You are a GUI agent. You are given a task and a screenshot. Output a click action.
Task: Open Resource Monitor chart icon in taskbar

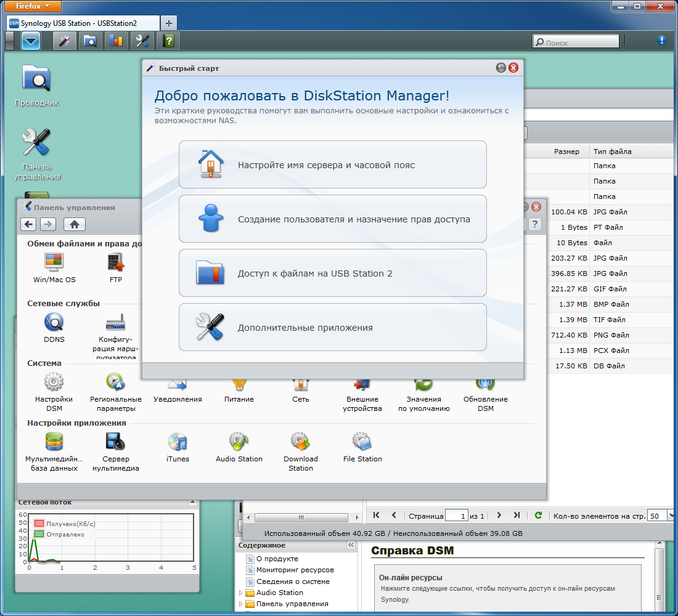coord(116,41)
